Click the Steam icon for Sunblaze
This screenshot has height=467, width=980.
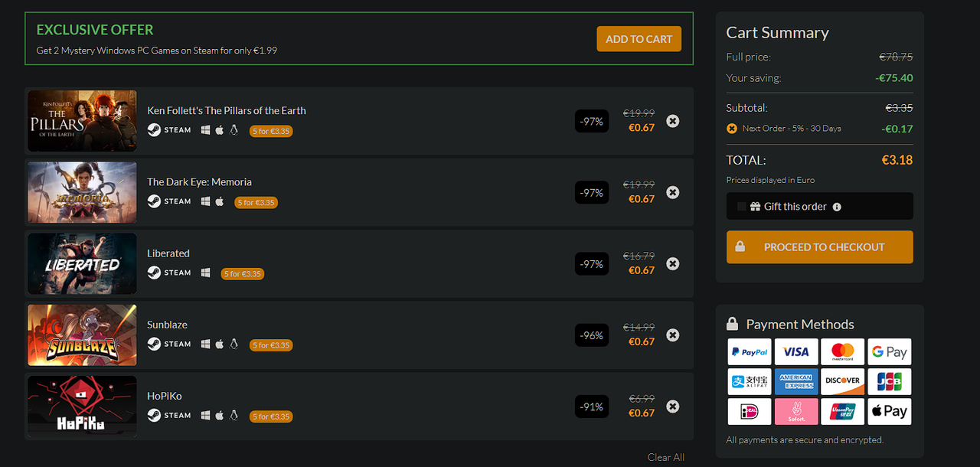(x=154, y=344)
